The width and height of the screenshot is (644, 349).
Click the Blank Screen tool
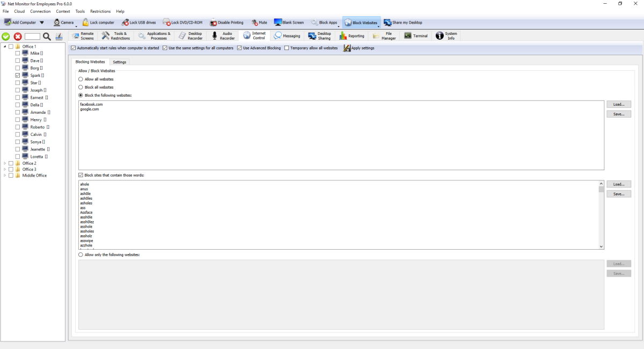pos(289,22)
